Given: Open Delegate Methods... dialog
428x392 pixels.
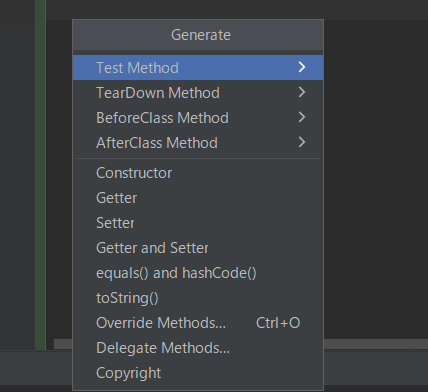Looking at the screenshot, I should pyautogui.click(x=198, y=348).
